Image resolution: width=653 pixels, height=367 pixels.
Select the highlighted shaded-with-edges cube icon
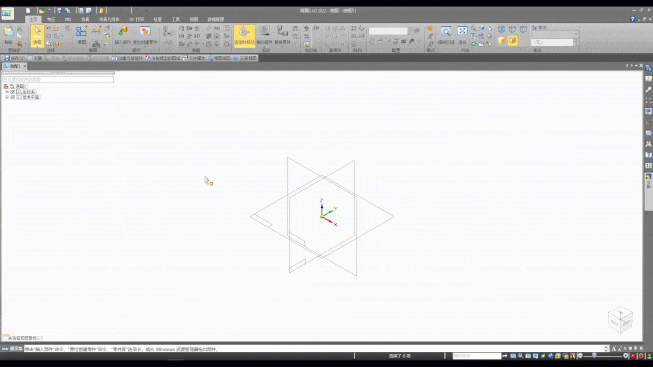pyautogui.click(x=513, y=41)
